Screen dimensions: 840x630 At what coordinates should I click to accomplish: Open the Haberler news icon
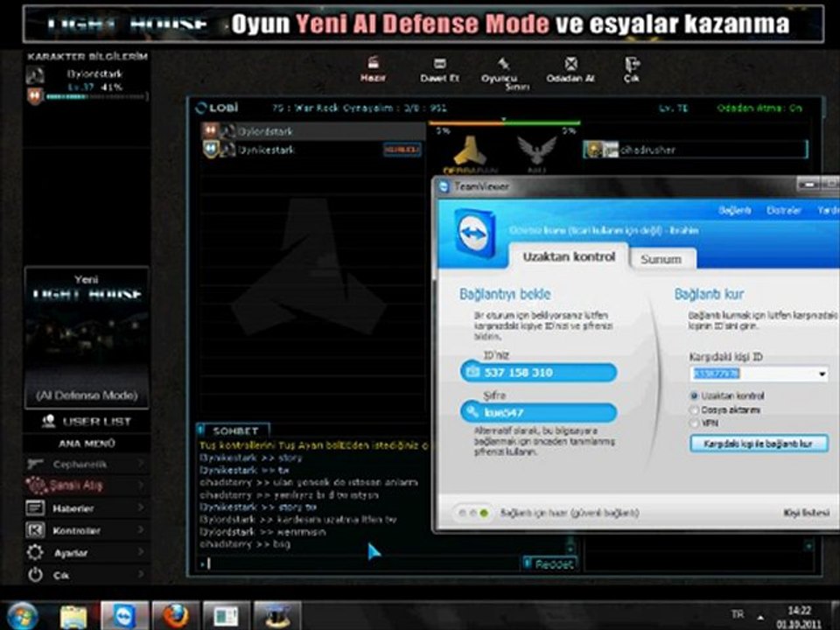click(x=35, y=507)
